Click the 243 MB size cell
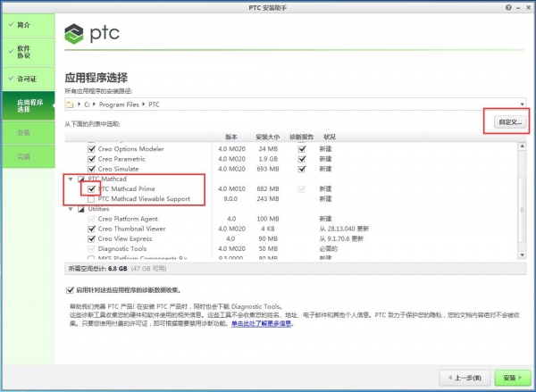This screenshot has width=536, height=392. pos(268,199)
